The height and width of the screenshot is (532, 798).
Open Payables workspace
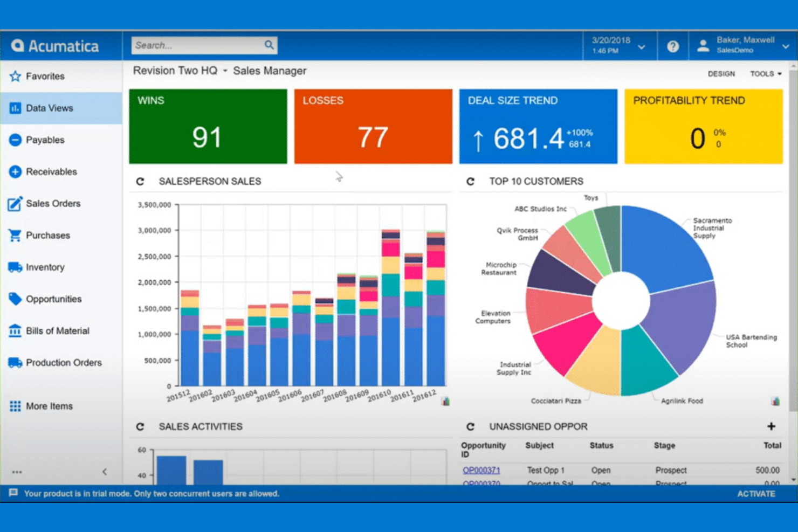coord(61,140)
